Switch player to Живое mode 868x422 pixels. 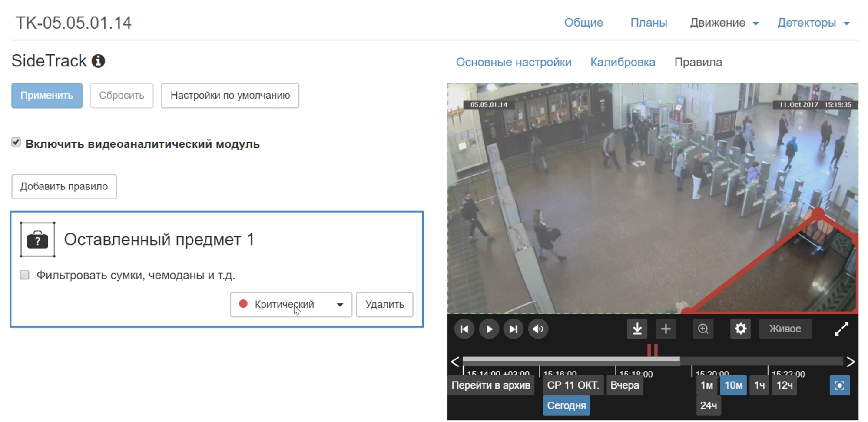tap(785, 329)
